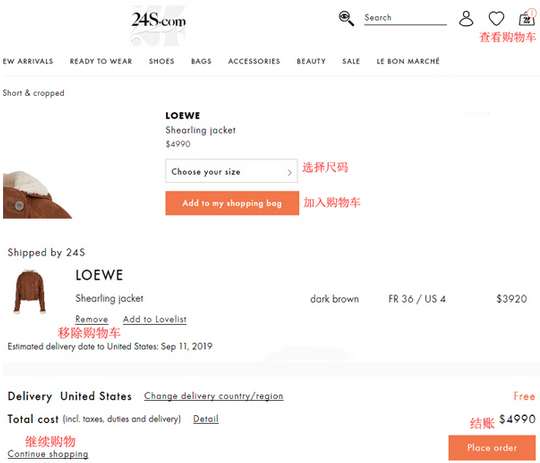Open the user account icon

466,19
